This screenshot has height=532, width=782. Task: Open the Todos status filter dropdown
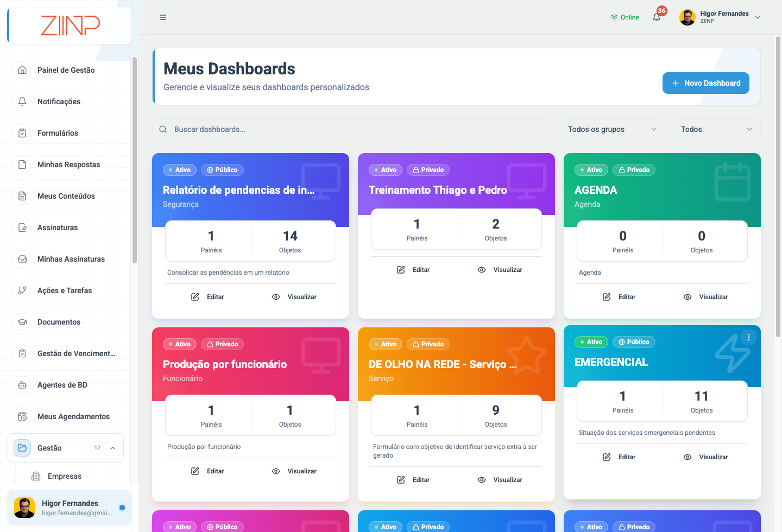tap(717, 129)
